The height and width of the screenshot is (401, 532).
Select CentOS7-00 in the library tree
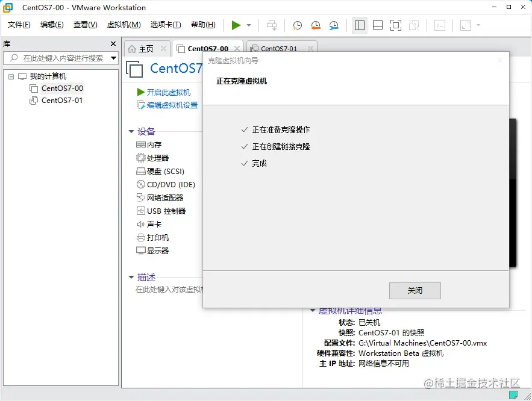pyautogui.click(x=62, y=89)
